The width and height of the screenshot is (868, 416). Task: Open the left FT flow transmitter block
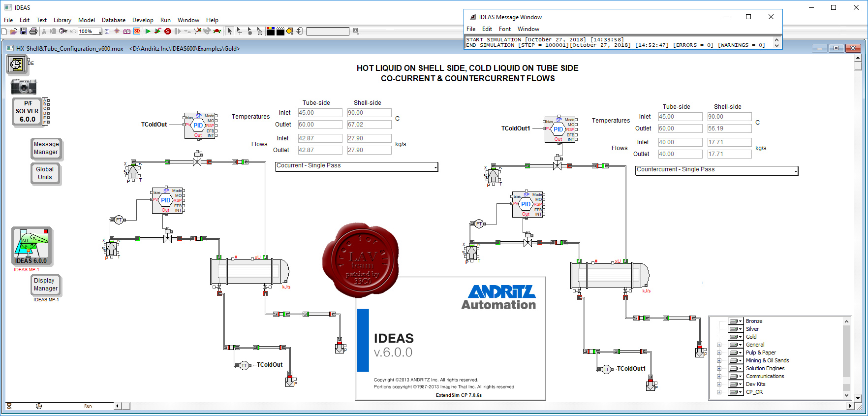tap(119, 220)
